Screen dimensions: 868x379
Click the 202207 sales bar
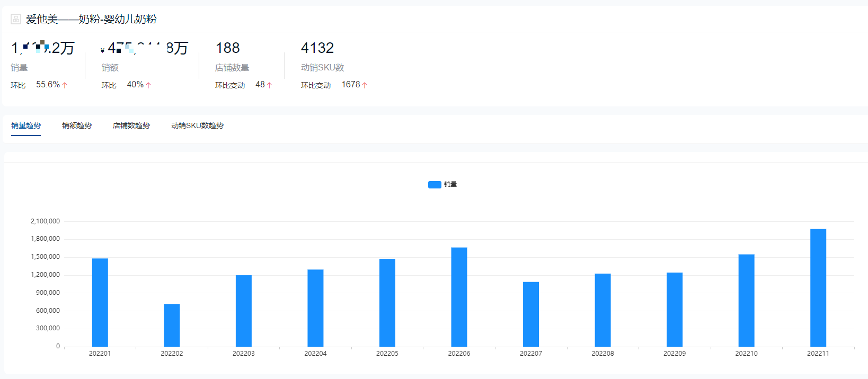(x=531, y=314)
